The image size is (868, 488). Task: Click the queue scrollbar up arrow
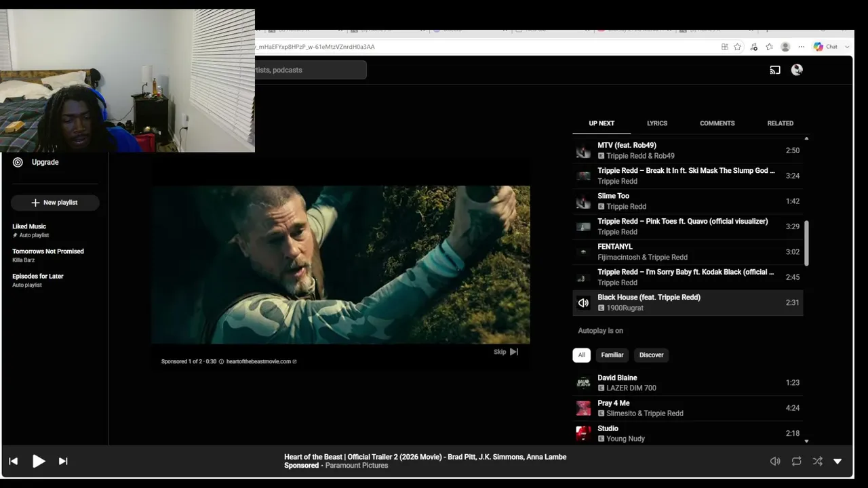point(806,139)
